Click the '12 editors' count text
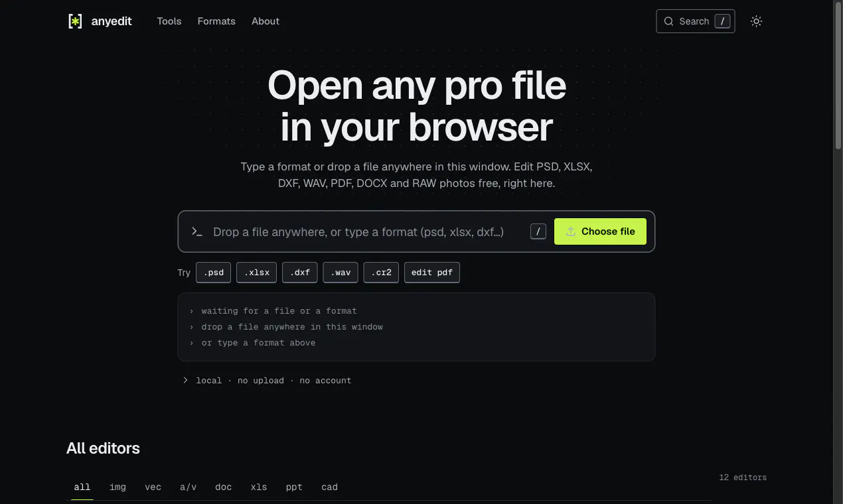843x504 pixels. [743, 477]
